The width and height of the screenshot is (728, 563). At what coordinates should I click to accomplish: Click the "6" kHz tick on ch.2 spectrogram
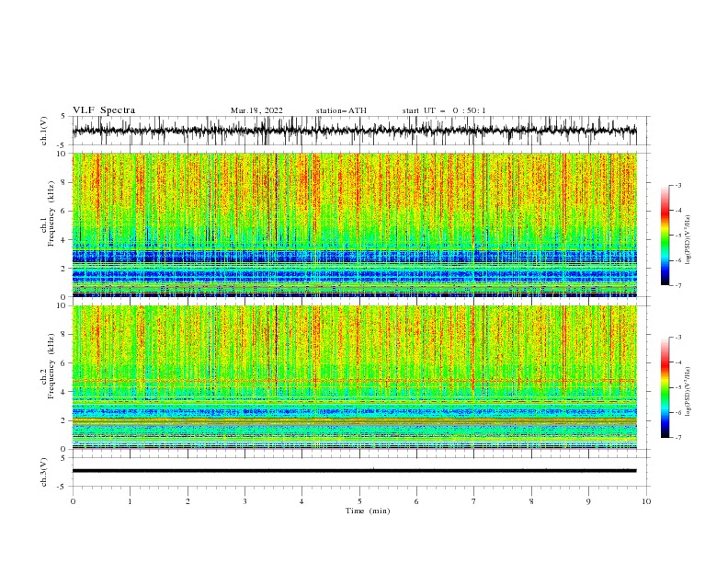(64, 362)
